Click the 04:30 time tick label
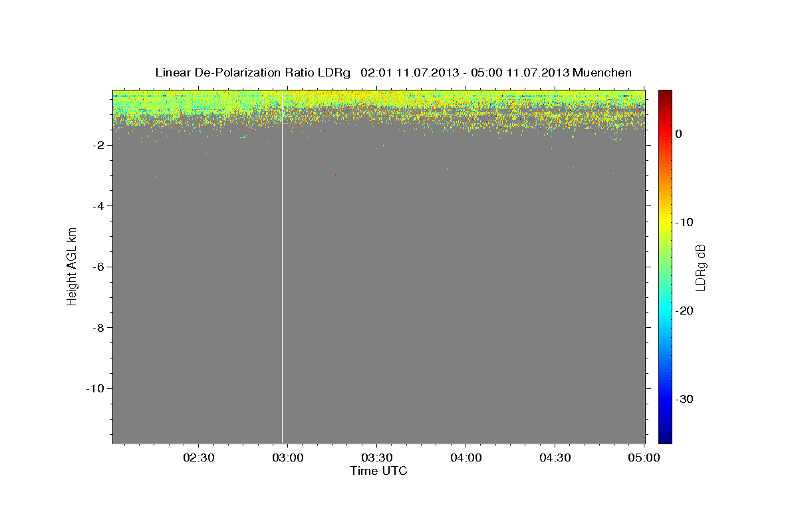This screenshot has width=798, height=532. 555,458
